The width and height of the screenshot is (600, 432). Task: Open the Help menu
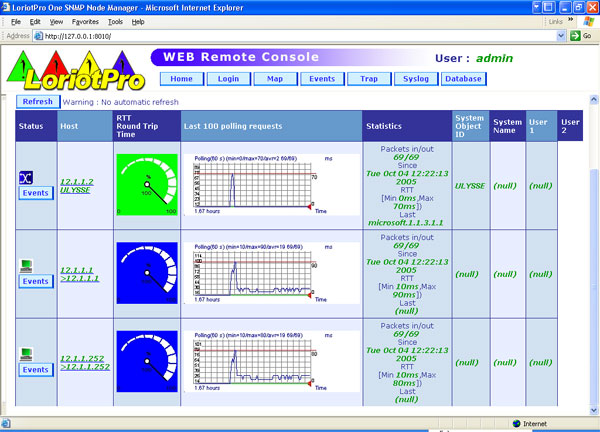pyautogui.click(x=138, y=22)
